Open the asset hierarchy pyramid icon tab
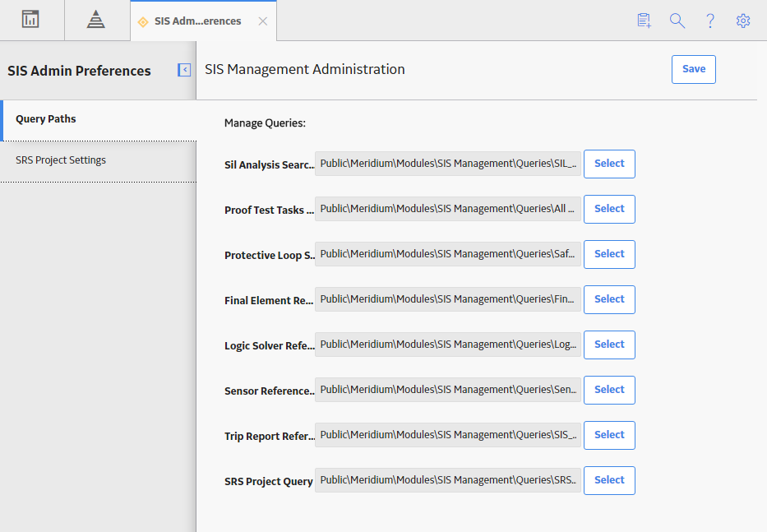The height and width of the screenshot is (532, 767). 96,20
